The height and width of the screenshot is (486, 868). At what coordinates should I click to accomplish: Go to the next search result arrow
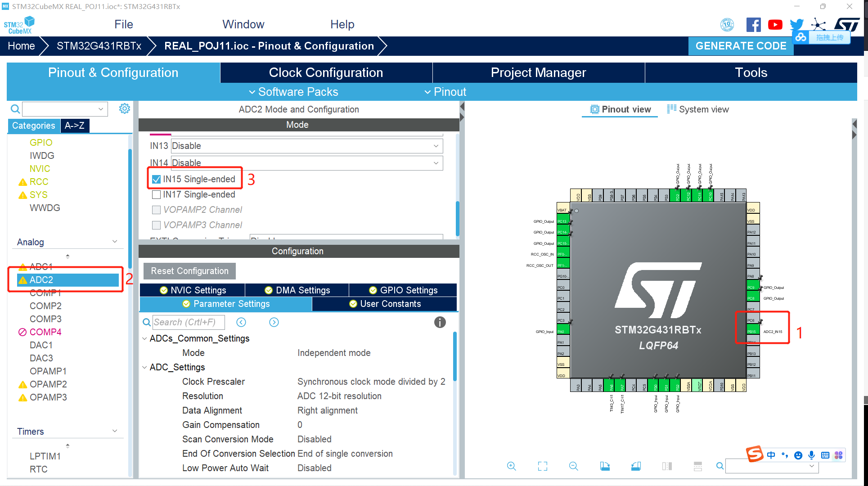[274, 322]
